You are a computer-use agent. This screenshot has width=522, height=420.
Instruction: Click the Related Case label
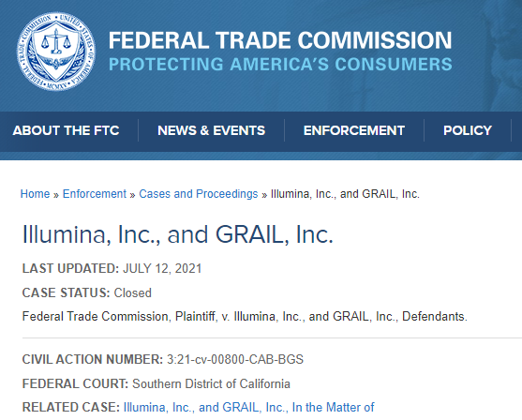click(x=71, y=407)
